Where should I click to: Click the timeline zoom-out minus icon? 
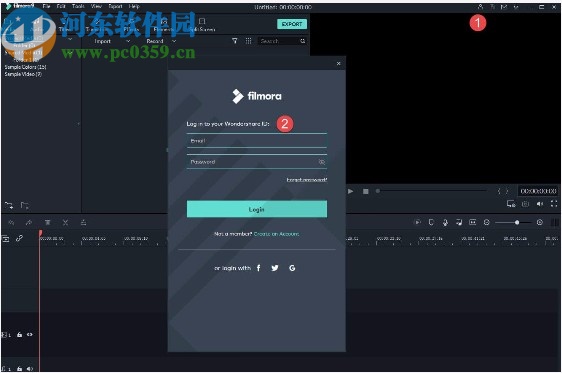486,223
